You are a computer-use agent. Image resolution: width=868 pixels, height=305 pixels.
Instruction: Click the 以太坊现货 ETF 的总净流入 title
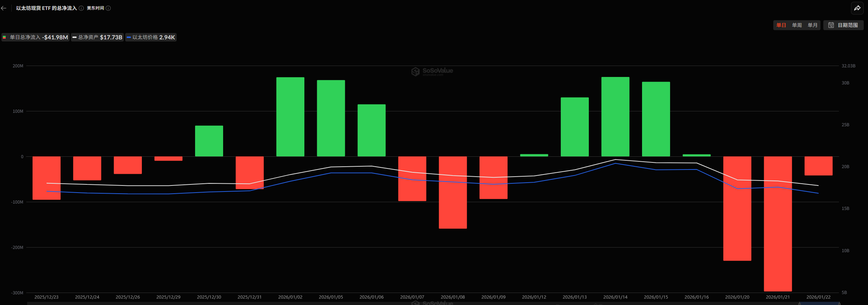(x=46, y=8)
